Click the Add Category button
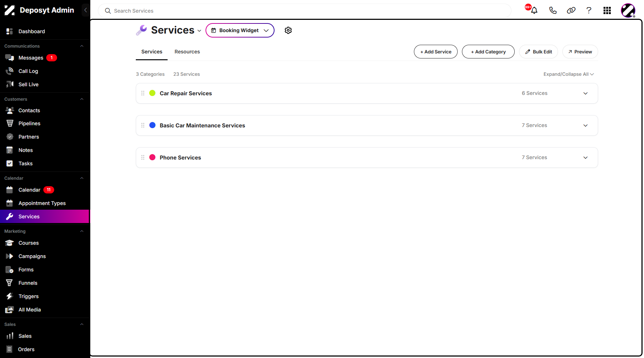The width and height of the screenshot is (644, 358). pyautogui.click(x=488, y=52)
